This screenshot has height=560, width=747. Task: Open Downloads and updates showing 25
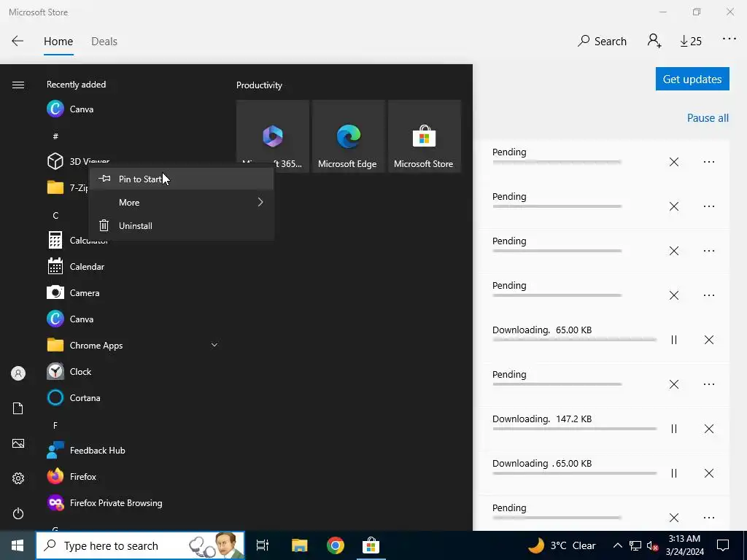(x=691, y=42)
